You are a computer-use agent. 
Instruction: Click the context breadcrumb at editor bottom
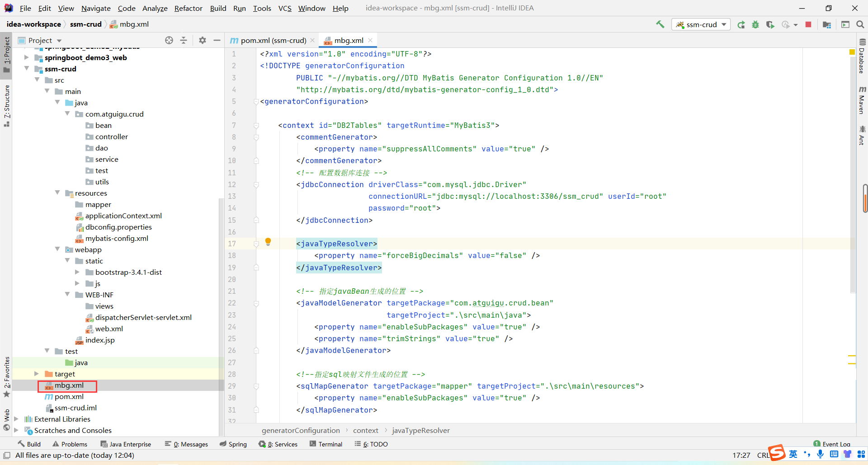(365, 430)
